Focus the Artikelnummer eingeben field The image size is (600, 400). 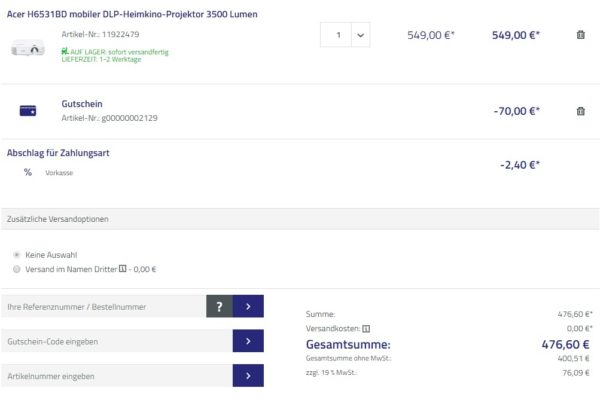pyautogui.click(x=115, y=376)
